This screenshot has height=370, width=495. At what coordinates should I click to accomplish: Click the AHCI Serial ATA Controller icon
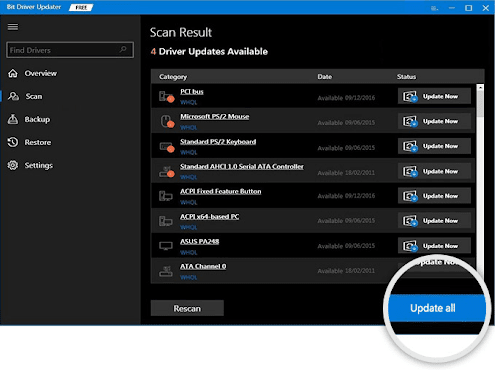point(167,172)
